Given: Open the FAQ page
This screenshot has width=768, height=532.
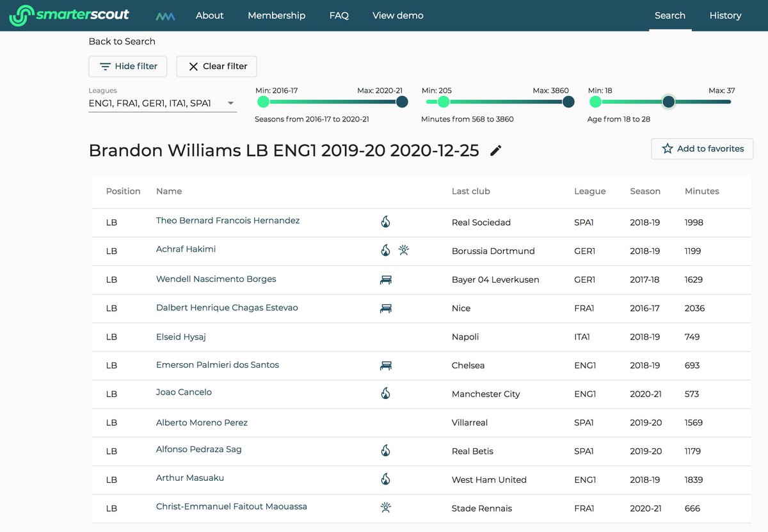Looking at the screenshot, I should (x=339, y=15).
